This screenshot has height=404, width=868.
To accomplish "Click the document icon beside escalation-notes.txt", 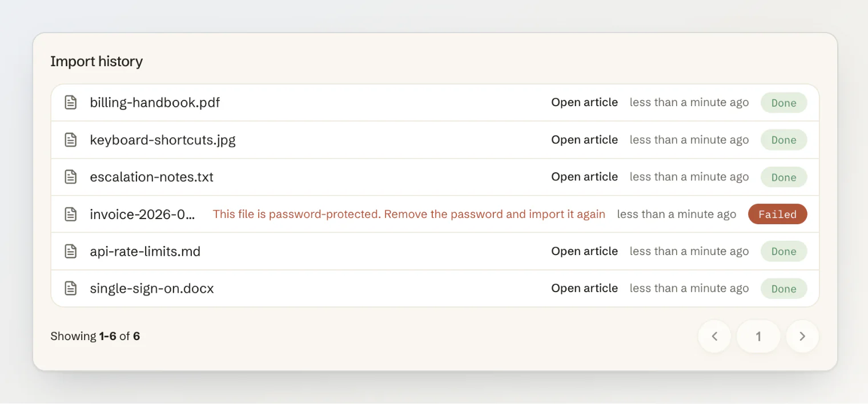I will coord(70,177).
